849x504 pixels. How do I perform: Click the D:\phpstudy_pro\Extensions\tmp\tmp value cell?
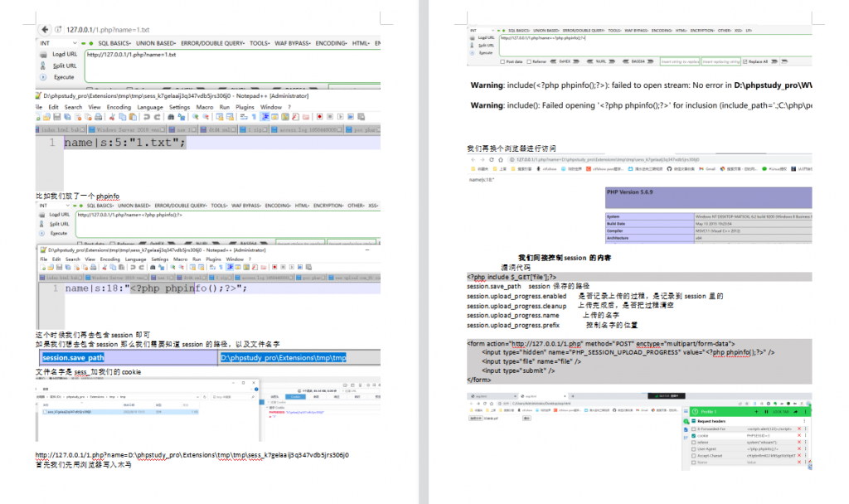[300, 357]
